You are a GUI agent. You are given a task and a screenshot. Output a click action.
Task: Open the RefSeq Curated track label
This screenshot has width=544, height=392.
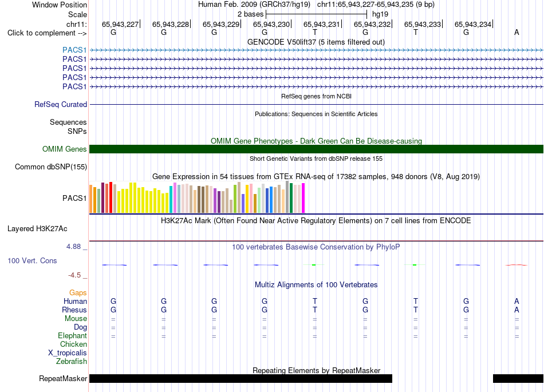61,104
